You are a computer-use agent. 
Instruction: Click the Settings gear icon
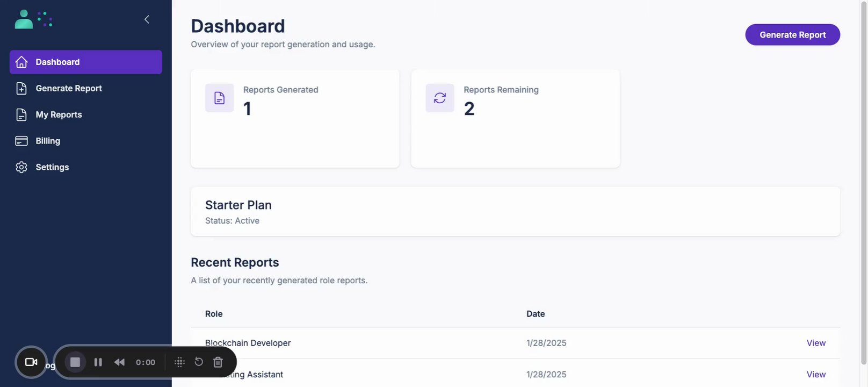pos(21,167)
